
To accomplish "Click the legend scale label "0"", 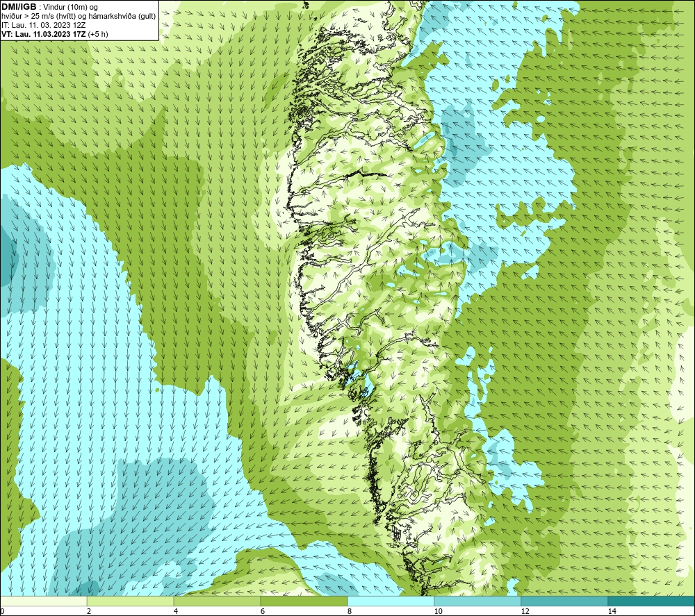I will (2, 611).
